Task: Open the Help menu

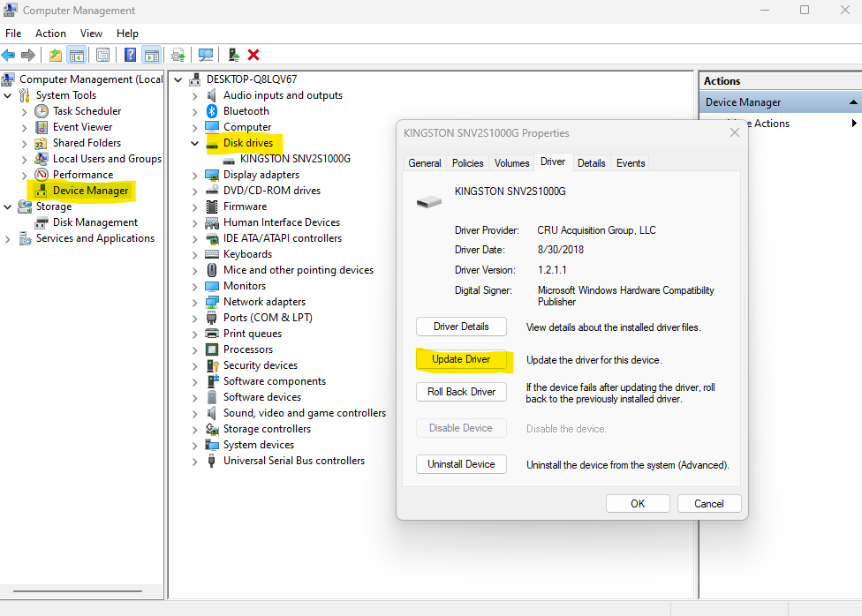Action: click(x=127, y=34)
